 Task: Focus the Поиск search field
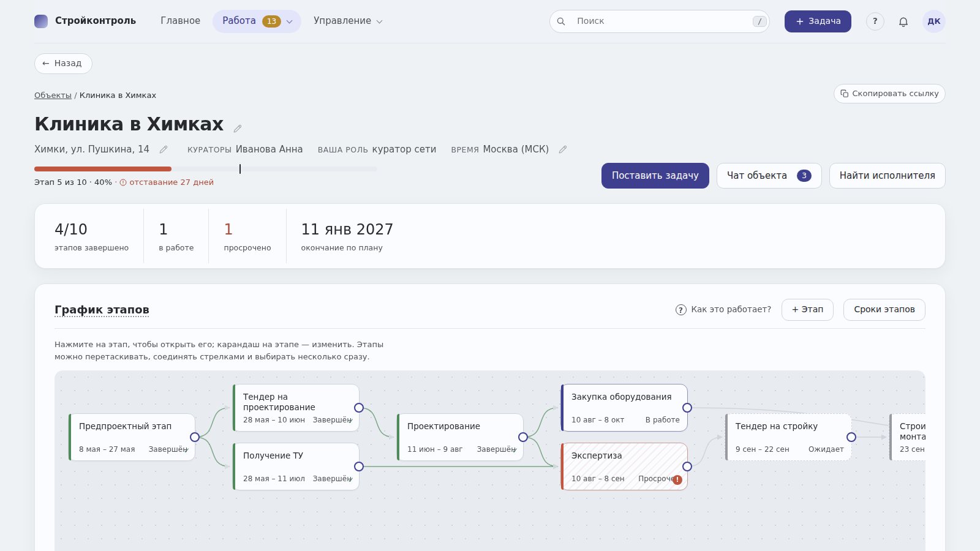click(x=660, y=21)
